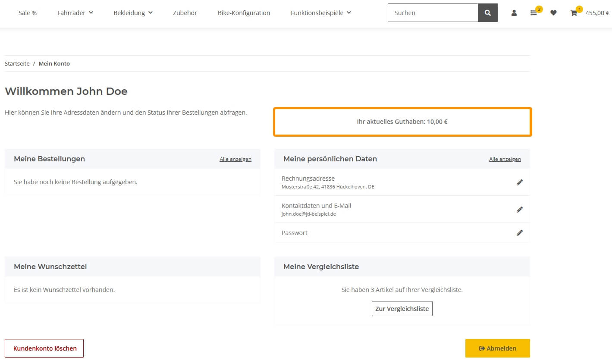The image size is (612, 364).
Task: Open the wishlist heart icon
Action: pos(553,13)
